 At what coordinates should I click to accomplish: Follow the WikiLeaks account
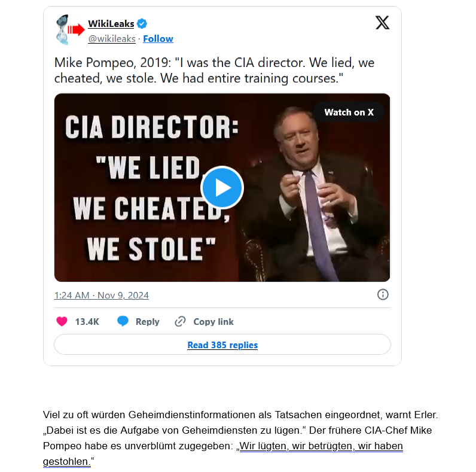tap(158, 39)
